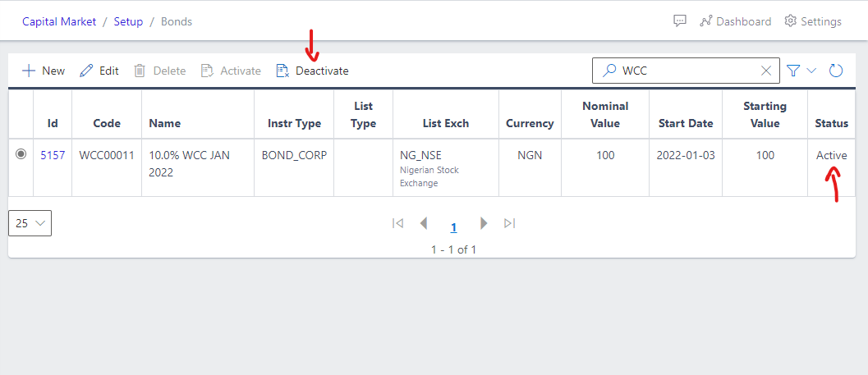
Task: Deactivate the selected bond
Action: (x=312, y=71)
